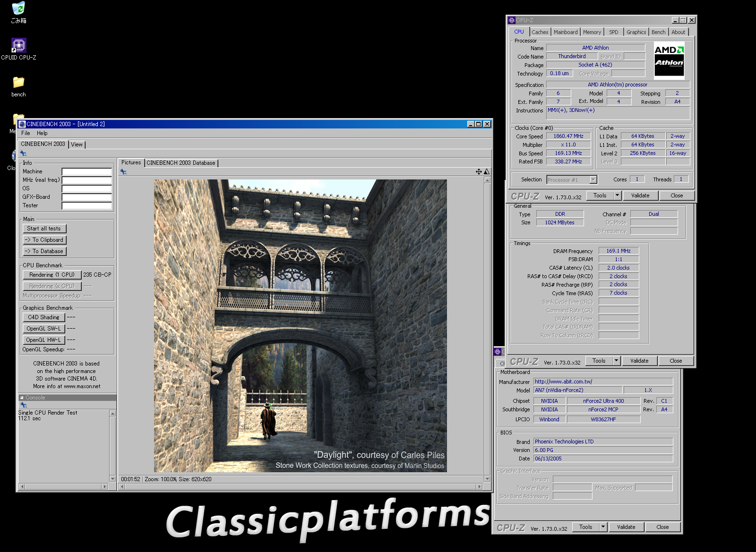
Task: Click Close in the motherboard window
Action: tap(662, 527)
